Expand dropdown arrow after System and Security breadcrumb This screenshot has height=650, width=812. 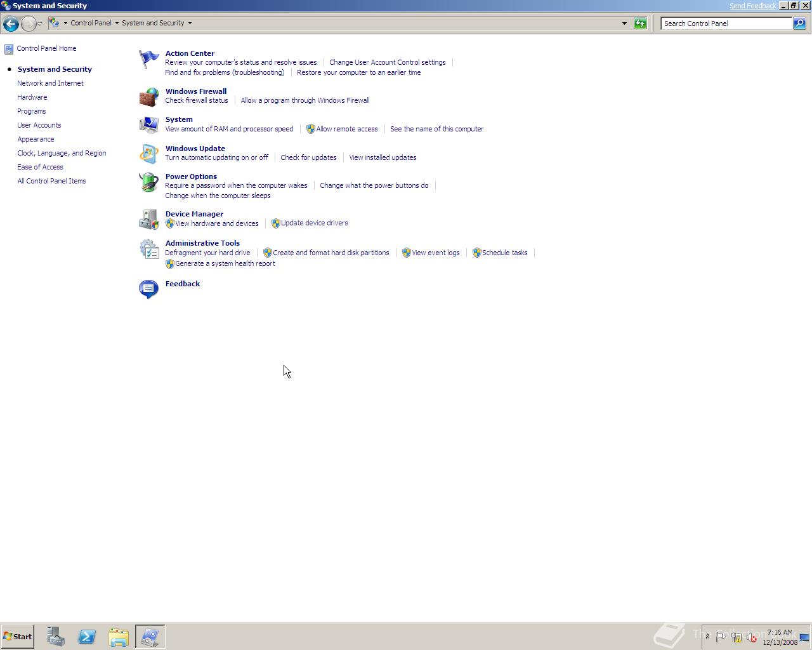click(190, 23)
